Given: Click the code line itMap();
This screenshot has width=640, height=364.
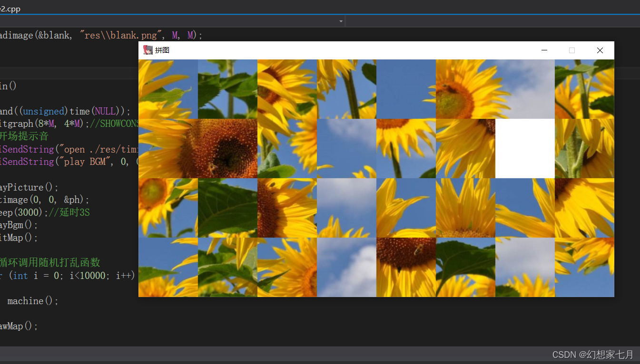Looking at the screenshot, I should (19, 238).
